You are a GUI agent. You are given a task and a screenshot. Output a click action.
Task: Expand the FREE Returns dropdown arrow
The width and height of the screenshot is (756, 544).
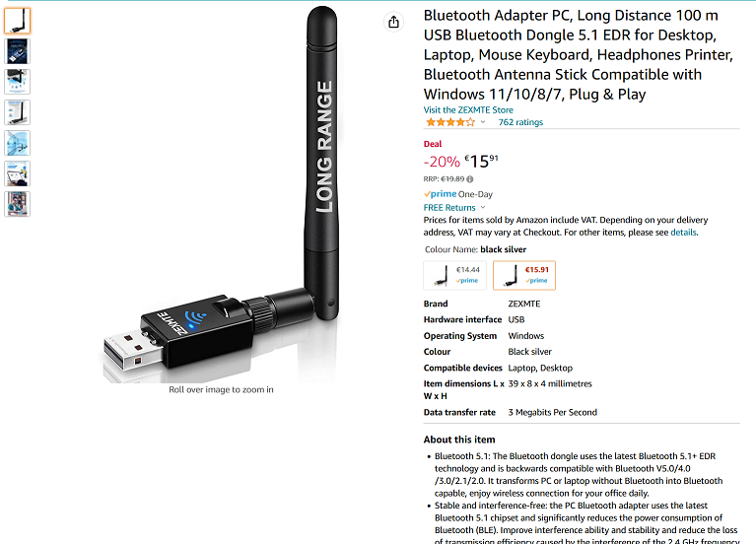pos(483,207)
